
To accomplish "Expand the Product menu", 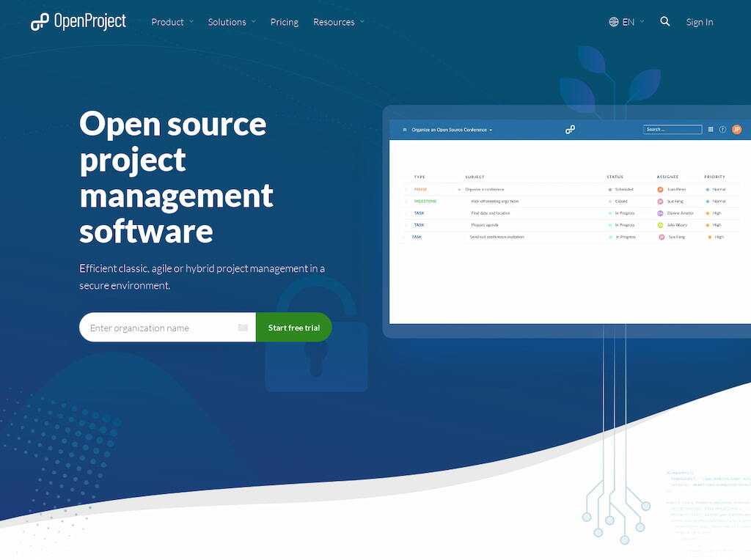I will (172, 22).
